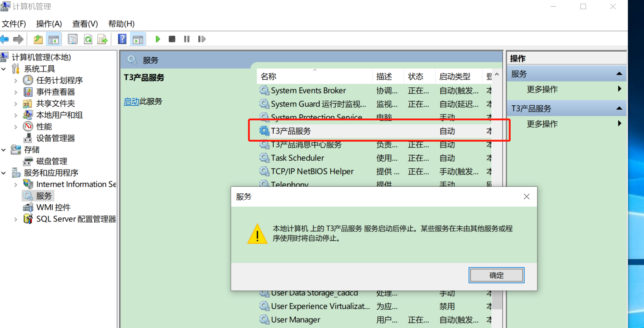Collapse the 服务和应用程序 tree node

4,173
